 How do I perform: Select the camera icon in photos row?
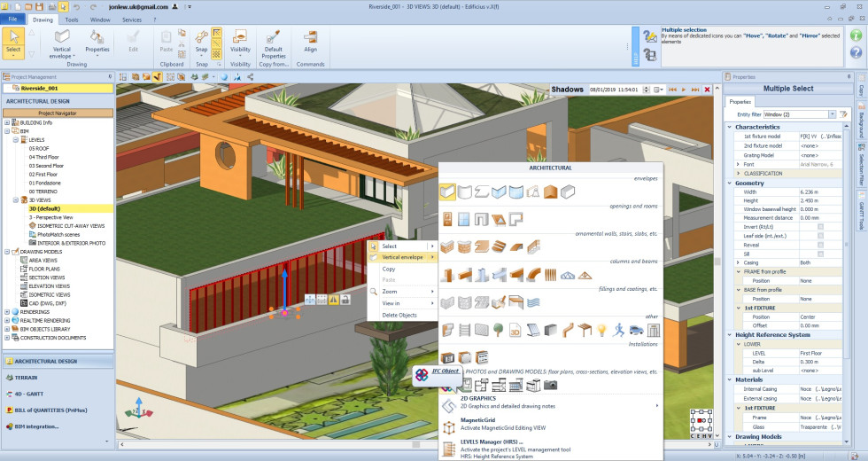click(x=550, y=385)
